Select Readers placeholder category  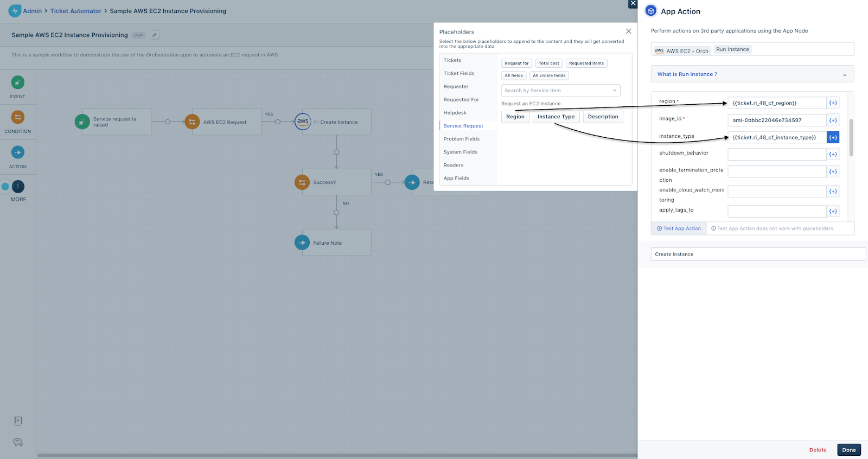pyautogui.click(x=454, y=165)
